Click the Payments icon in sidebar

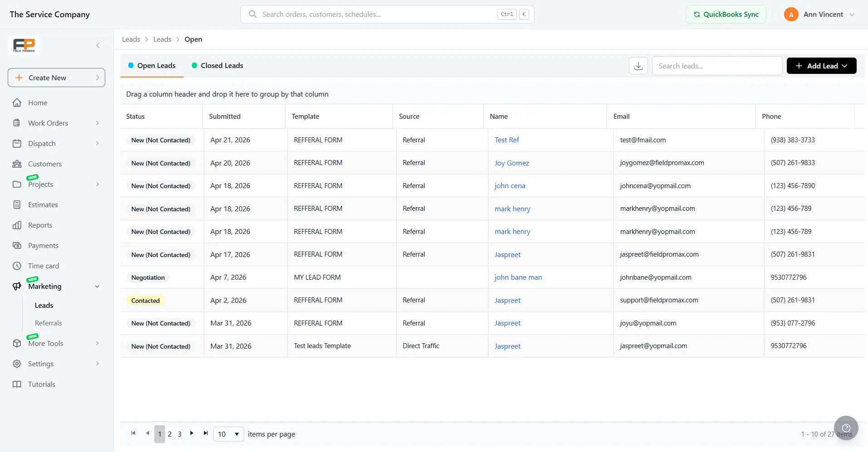coord(17,245)
